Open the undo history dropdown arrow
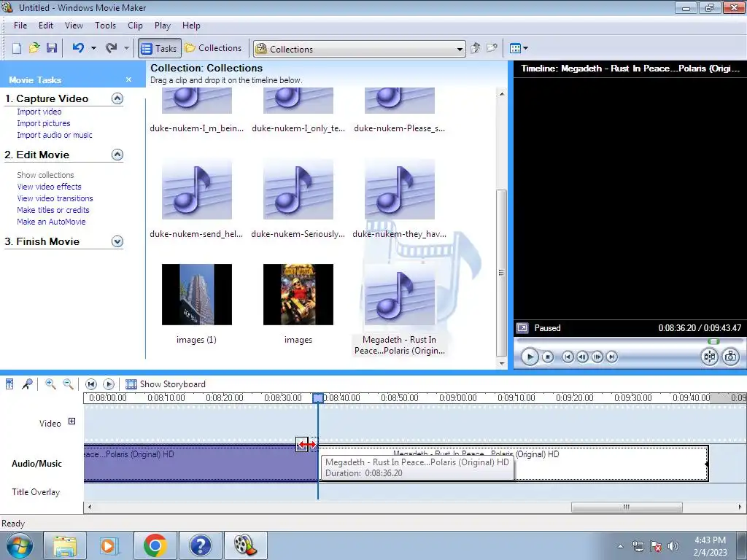Viewport: 747px width, 560px height. 93,48
